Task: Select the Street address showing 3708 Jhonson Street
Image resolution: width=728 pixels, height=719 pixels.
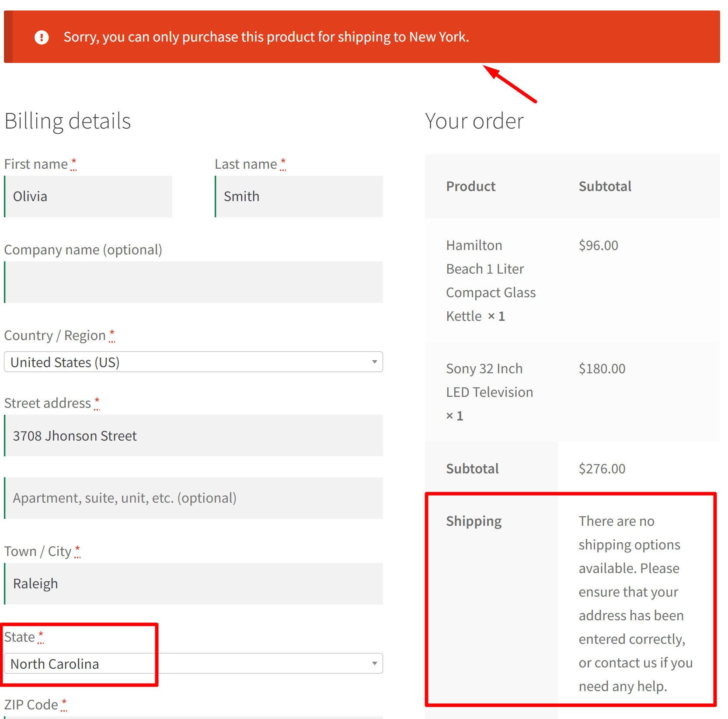Action: 192,435
